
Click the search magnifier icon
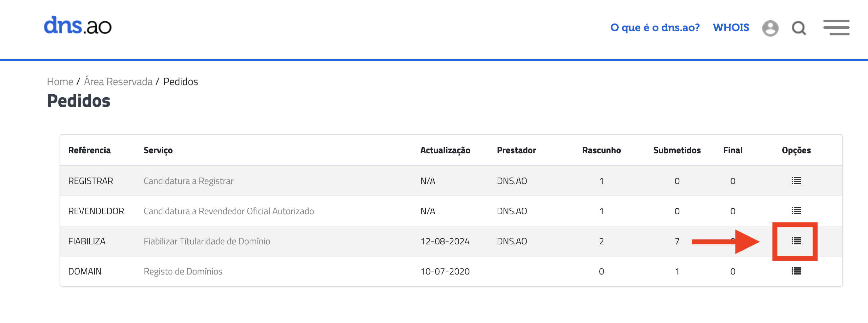pyautogui.click(x=798, y=28)
